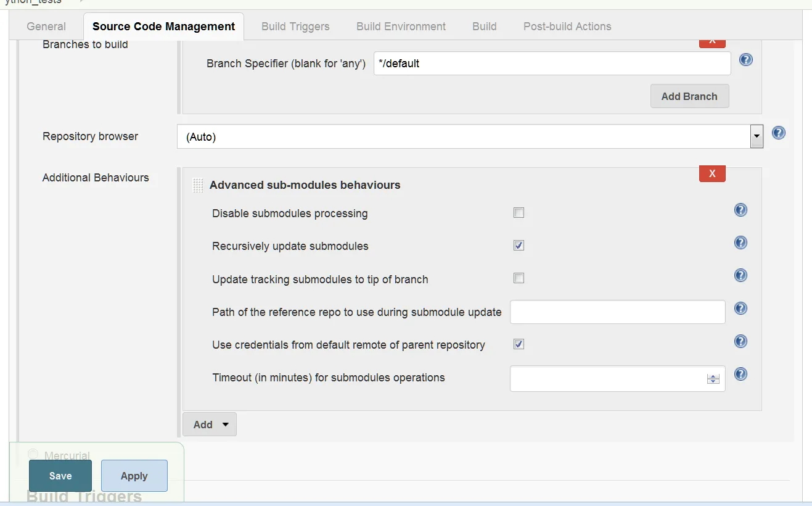Check Update tracking submodules to tip of branch
Screen dimensions: 812x506
[x=519, y=278]
